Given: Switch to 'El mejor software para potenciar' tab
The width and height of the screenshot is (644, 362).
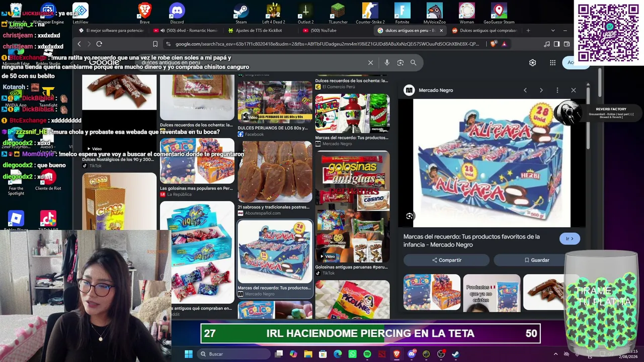Looking at the screenshot, I should coord(111,31).
